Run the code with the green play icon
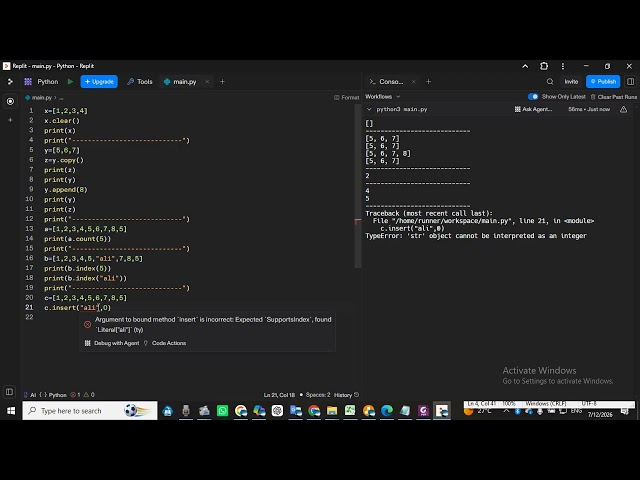Image resolution: width=640 pixels, height=480 pixels. 70,82
